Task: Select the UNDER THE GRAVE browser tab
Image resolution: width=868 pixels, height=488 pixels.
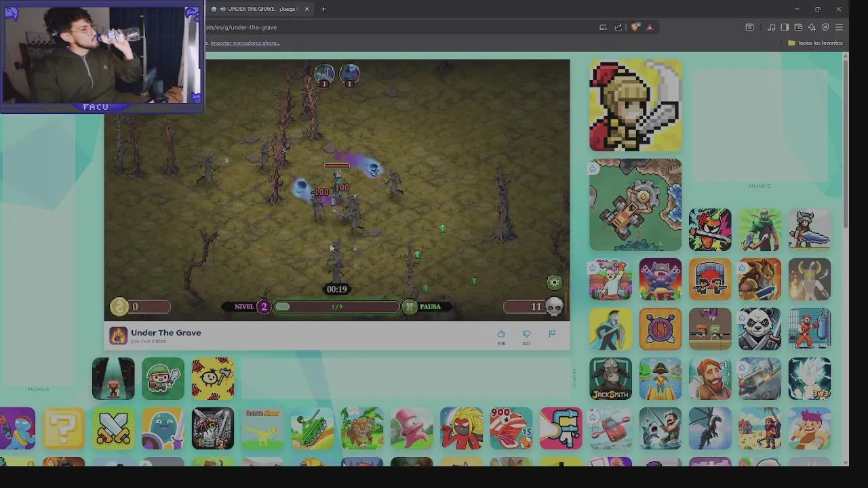Action: [x=259, y=9]
